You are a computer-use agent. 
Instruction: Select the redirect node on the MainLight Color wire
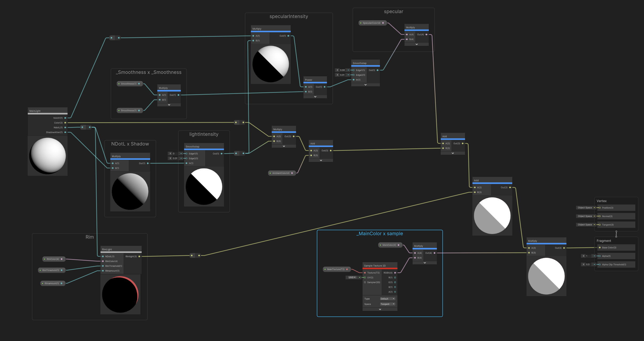[x=239, y=122]
